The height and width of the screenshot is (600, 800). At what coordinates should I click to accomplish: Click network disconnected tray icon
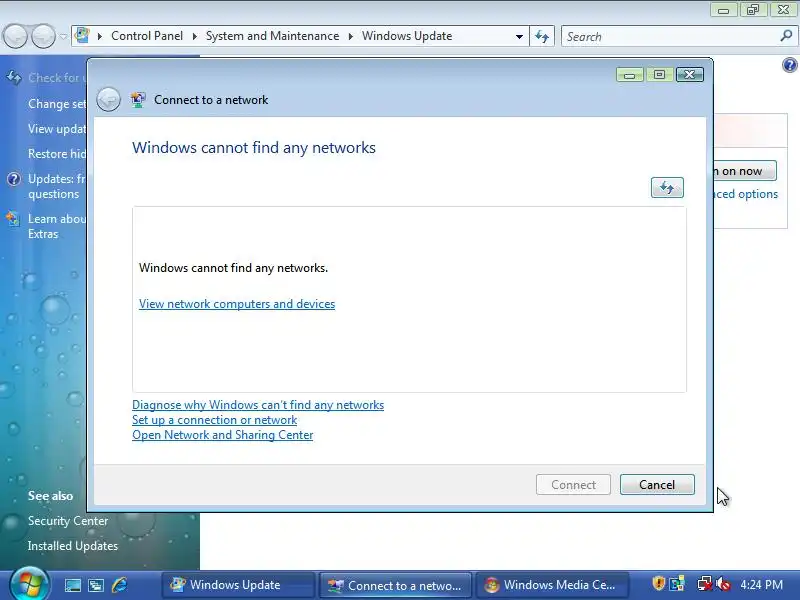point(704,583)
